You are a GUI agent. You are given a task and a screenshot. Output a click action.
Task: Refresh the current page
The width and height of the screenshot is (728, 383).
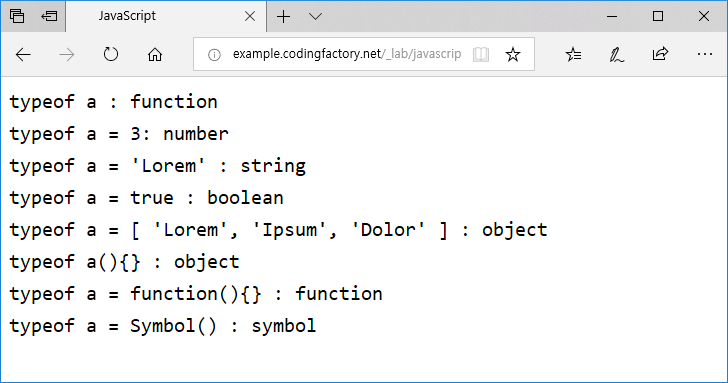110,54
